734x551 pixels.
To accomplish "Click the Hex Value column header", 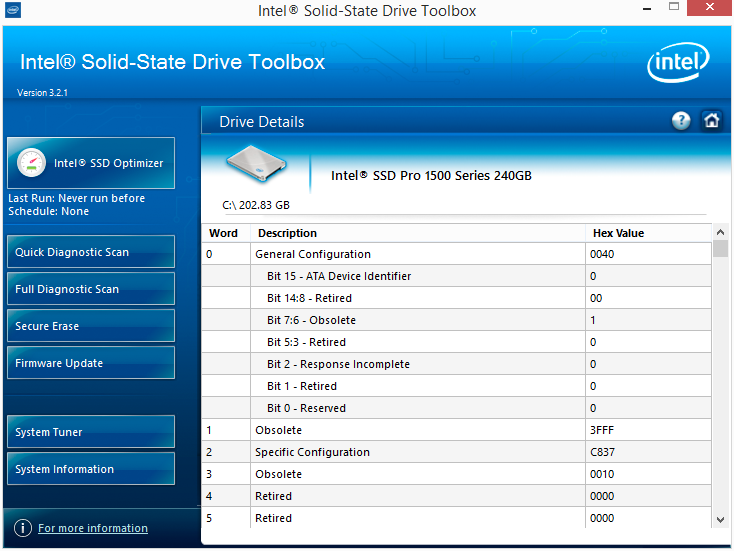I will [x=648, y=233].
